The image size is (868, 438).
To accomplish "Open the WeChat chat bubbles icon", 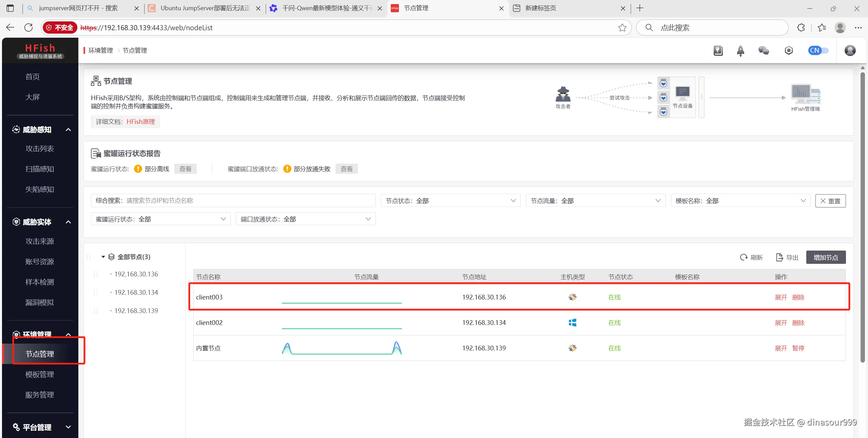I will [x=764, y=51].
